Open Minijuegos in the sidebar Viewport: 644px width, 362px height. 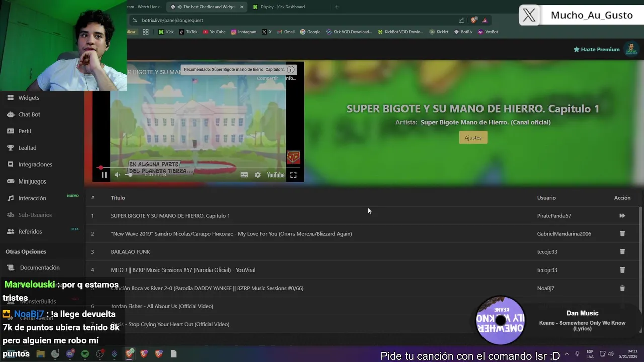[32, 181]
